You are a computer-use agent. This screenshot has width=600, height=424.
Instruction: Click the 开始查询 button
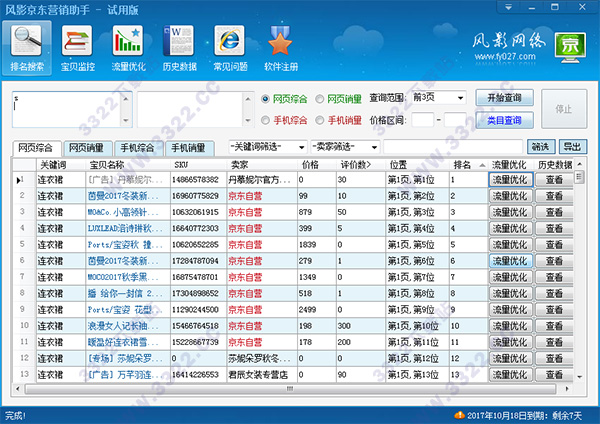pos(504,98)
